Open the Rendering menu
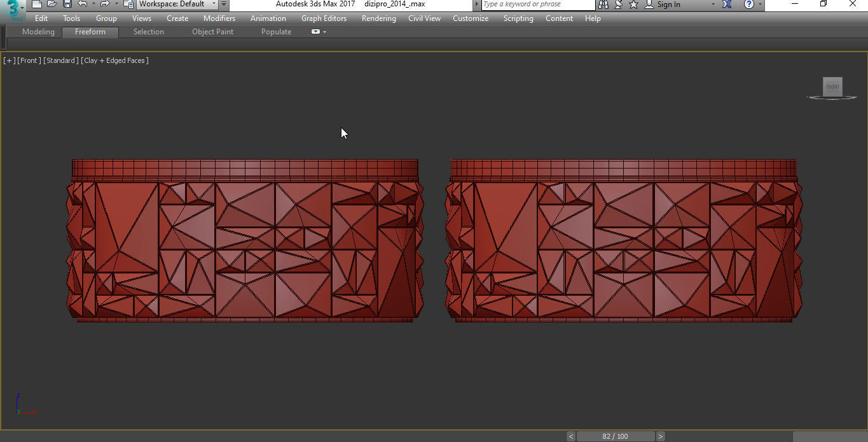The image size is (868, 442). tap(379, 18)
